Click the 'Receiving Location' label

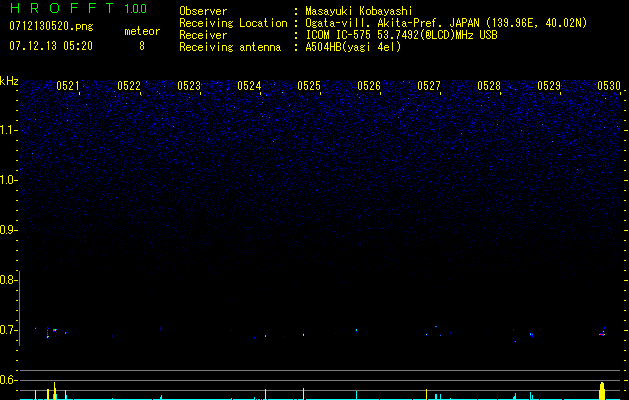click(233, 23)
